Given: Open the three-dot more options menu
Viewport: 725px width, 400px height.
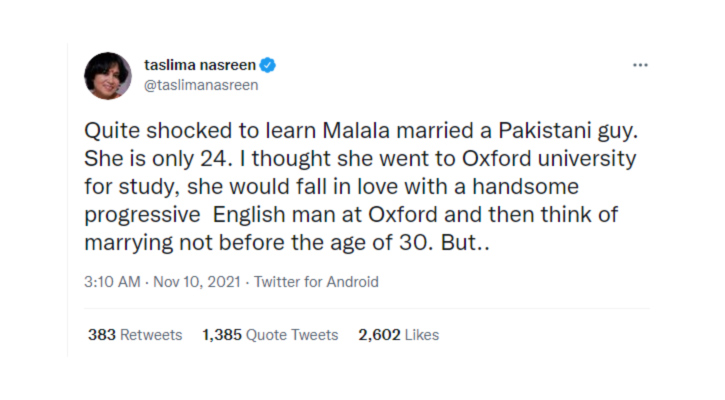Looking at the screenshot, I should click(x=640, y=65).
